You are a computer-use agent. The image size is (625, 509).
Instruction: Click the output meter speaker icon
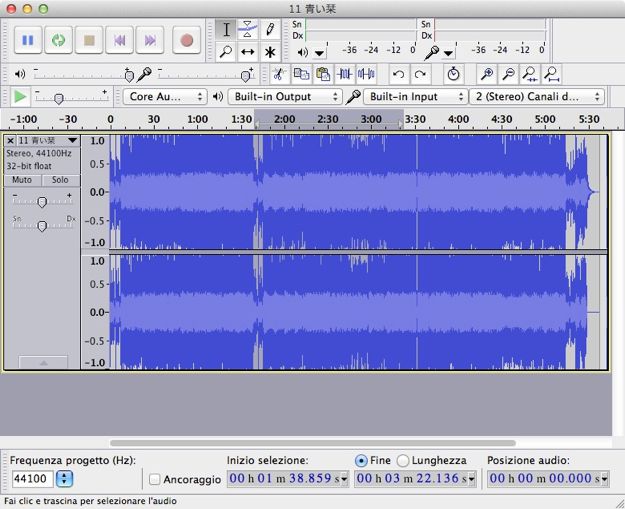coord(303,52)
